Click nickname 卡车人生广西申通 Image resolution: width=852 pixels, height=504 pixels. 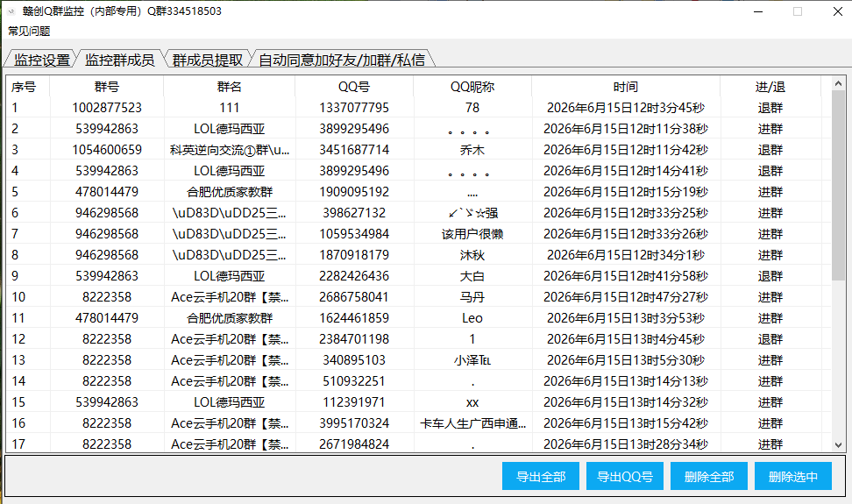point(472,423)
